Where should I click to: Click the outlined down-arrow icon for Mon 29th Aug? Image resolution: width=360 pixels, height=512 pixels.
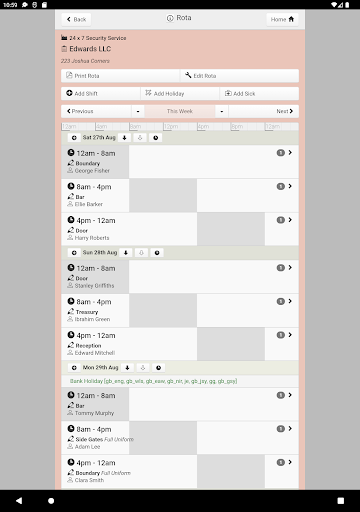pyautogui.click(x=143, y=368)
